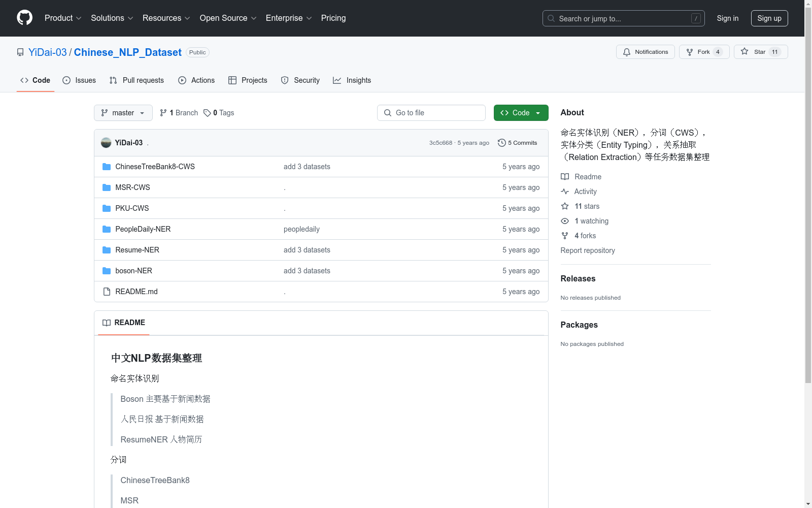Click the PeopleDaily-NER folder icon

pyautogui.click(x=107, y=229)
